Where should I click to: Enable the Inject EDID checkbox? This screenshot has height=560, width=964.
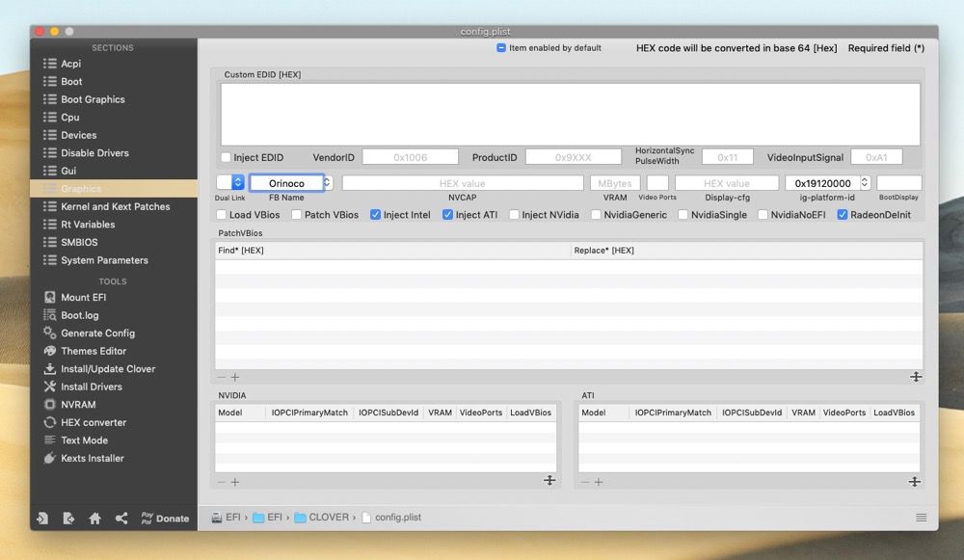click(x=226, y=157)
